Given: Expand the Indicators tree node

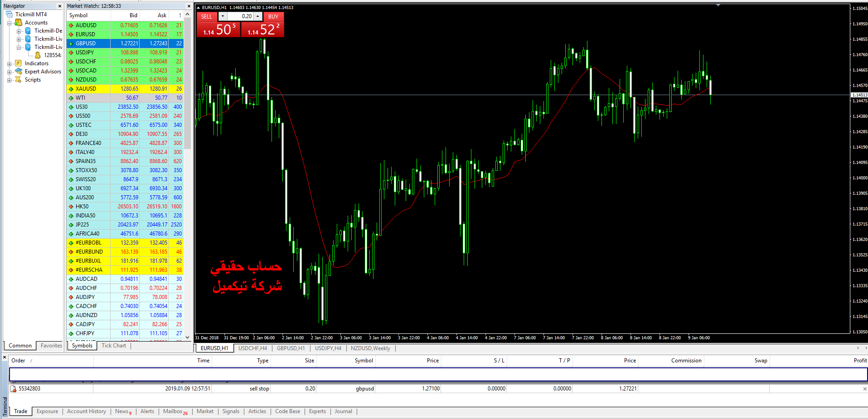Looking at the screenshot, I should [x=9, y=64].
